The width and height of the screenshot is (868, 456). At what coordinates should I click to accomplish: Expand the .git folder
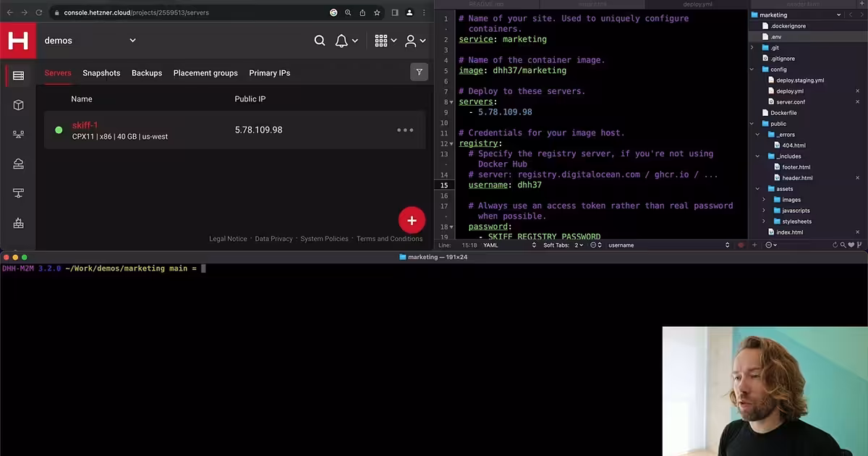click(752, 48)
